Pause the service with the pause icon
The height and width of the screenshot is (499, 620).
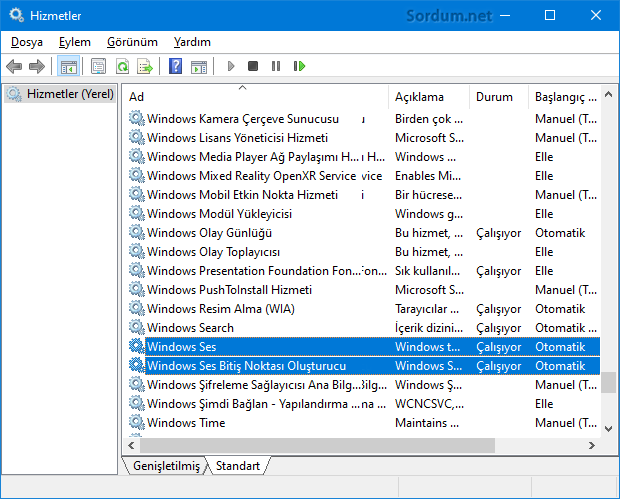click(276, 66)
